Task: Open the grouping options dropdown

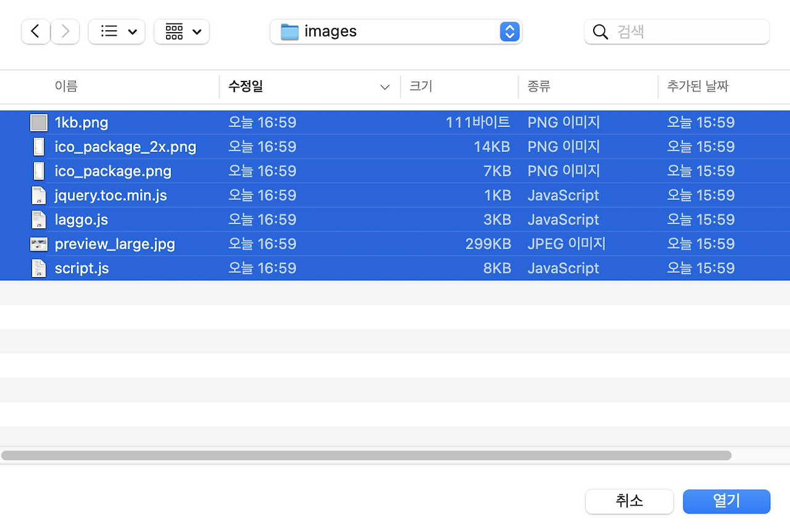Action: 181,31
